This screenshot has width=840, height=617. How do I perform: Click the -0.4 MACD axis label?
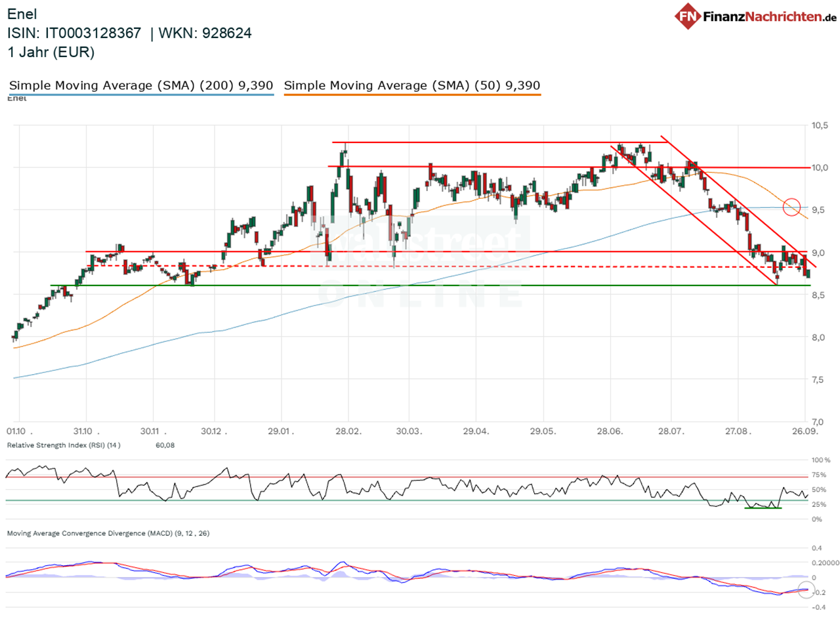coord(818,606)
